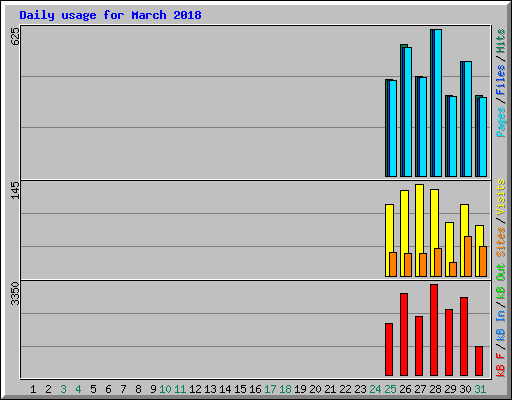Select the orange sites bar for day 28
The height and width of the screenshot is (400, 512).
438,263
